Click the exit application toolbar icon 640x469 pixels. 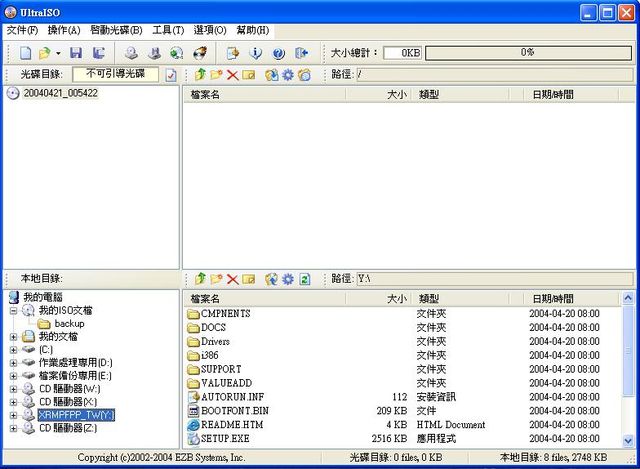click(x=302, y=53)
